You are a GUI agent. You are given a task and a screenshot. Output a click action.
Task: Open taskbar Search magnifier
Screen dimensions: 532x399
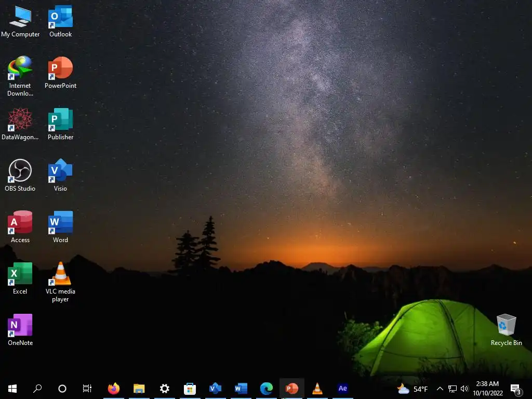coord(37,389)
